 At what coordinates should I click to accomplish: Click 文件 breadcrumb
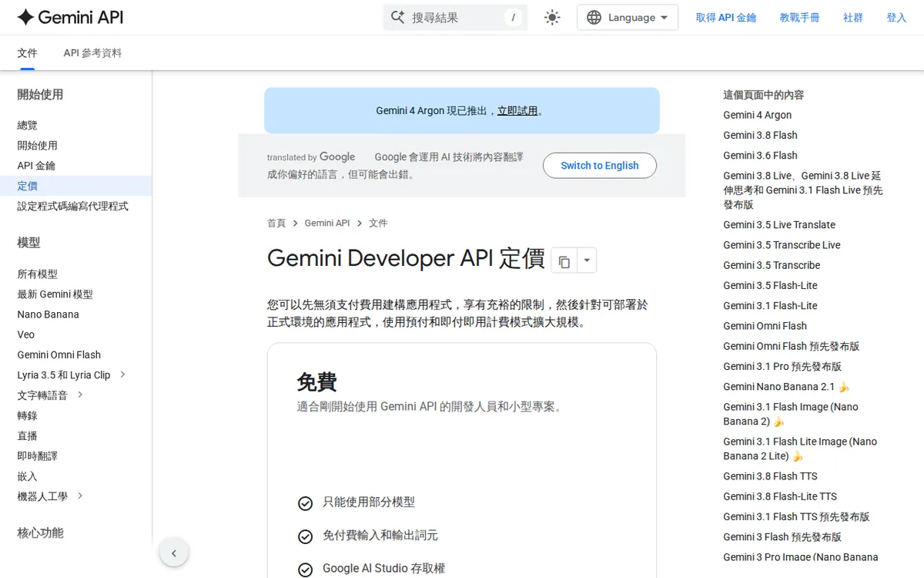(x=378, y=223)
